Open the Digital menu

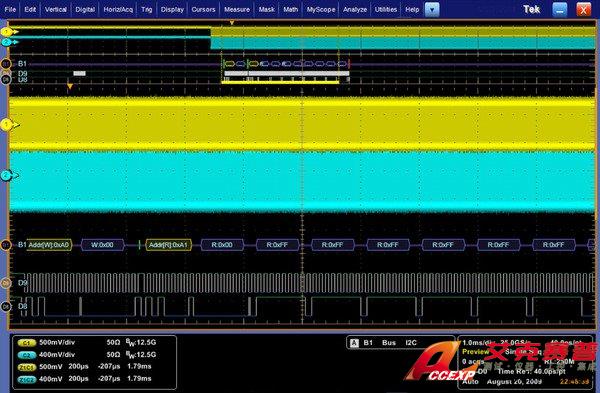click(85, 10)
